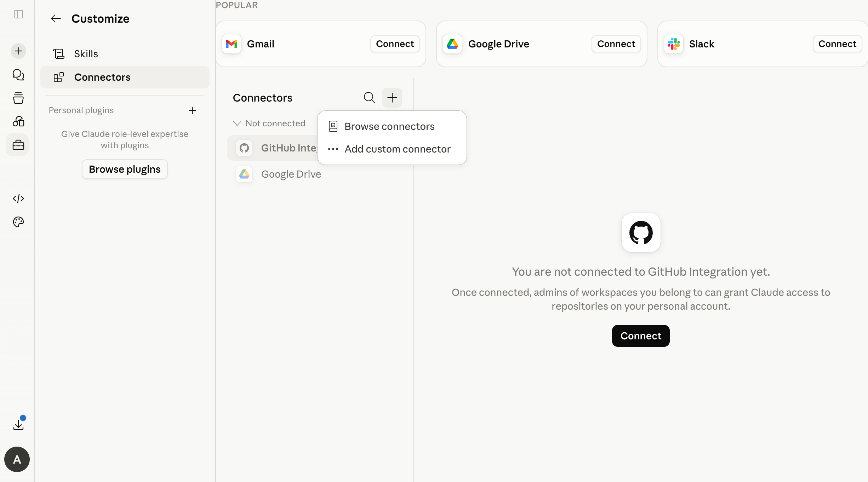
Task: Click the download app icon
Action: tap(18, 425)
